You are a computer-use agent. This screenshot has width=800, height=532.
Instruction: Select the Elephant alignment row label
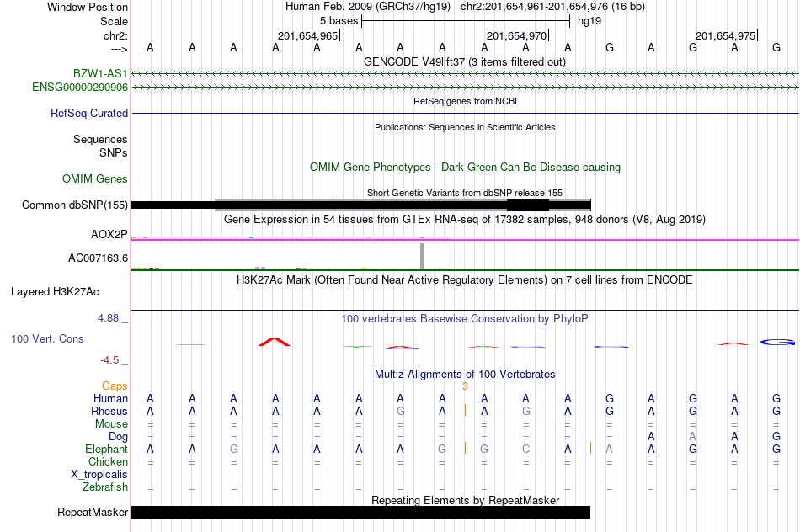click(x=106, y=450)
